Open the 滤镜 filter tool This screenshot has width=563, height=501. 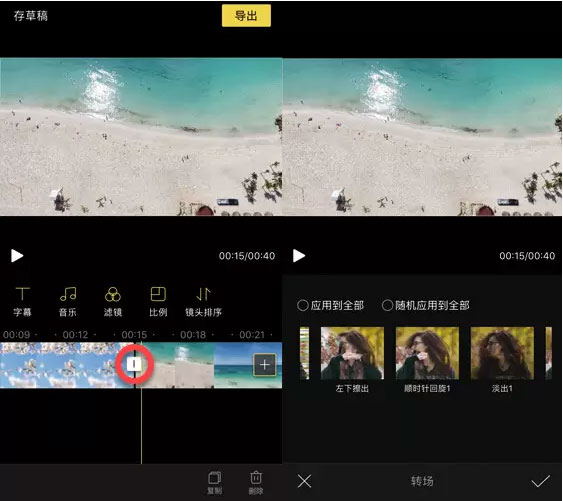113,302
